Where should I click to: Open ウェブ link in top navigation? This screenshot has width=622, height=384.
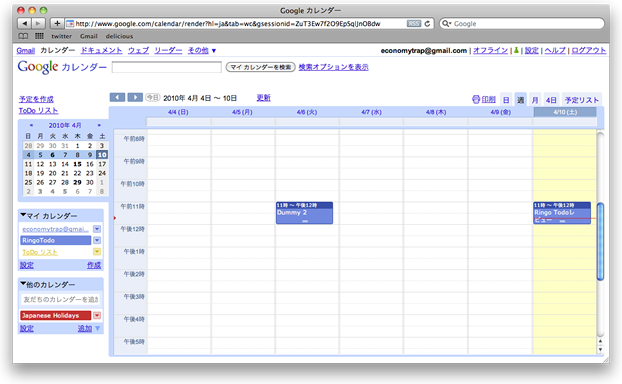click(x=138, y=50)
